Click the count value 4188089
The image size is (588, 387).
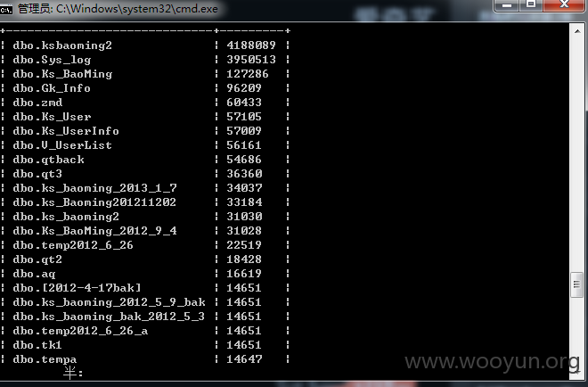(251, 45)
